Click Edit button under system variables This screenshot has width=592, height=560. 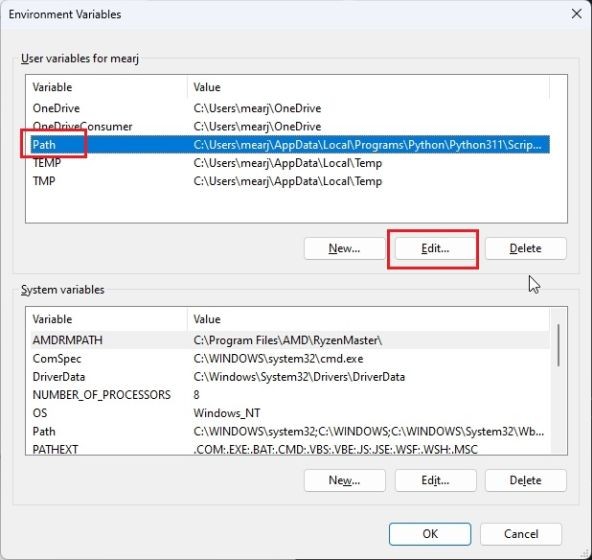[435, 480]
